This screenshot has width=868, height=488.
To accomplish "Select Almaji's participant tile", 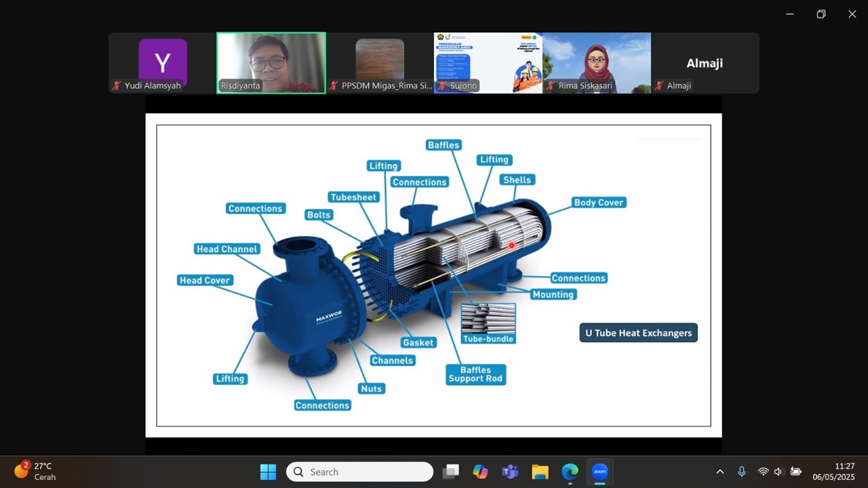I will click(705, 62).
